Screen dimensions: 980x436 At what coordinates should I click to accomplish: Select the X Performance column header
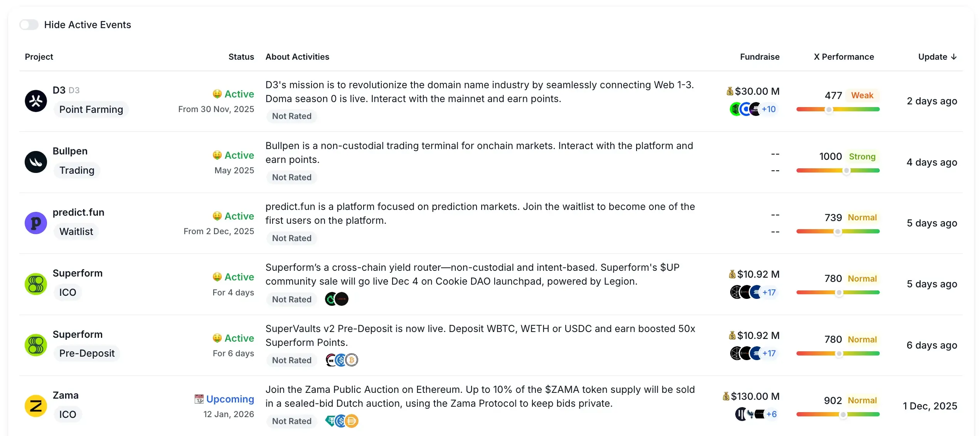(844, 57)
